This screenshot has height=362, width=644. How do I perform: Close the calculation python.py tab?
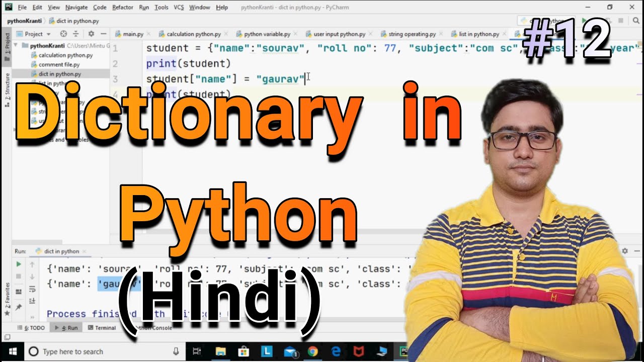click(227, 34)
